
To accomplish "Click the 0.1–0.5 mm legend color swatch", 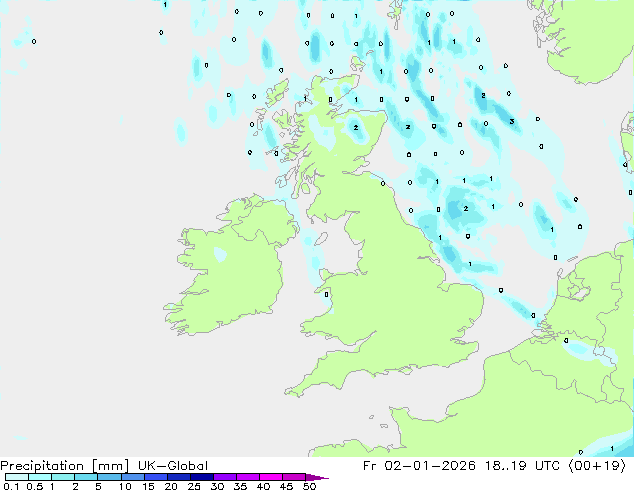I will 17,477.
